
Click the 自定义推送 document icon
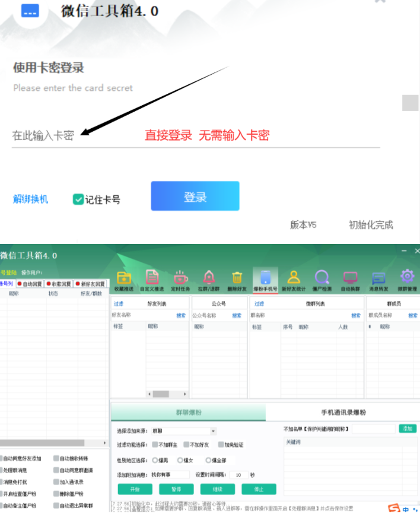pos(152,277)
